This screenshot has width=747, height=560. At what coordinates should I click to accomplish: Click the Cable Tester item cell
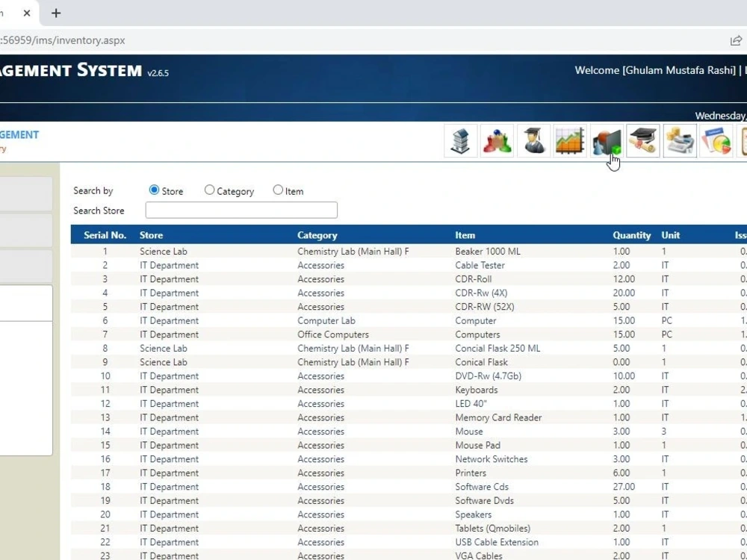tap(480, 265)
